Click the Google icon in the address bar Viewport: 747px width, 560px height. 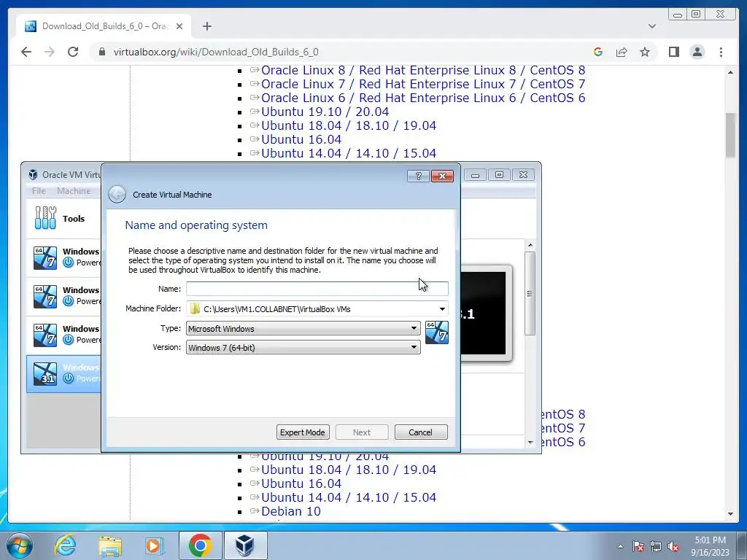[598, 52]
